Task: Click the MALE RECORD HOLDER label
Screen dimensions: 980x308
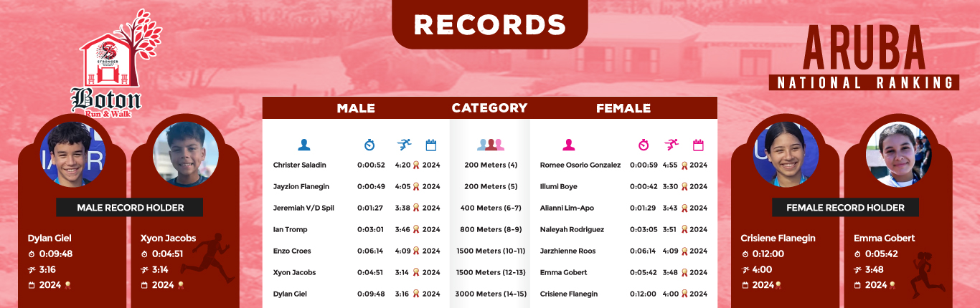Action: click(x=130, y=208)
